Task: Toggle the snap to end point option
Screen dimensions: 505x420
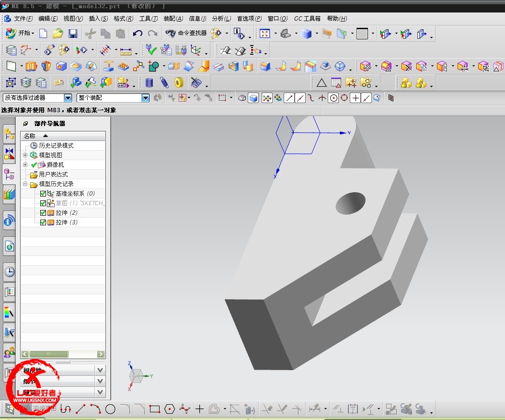Action: click(289, 98)
